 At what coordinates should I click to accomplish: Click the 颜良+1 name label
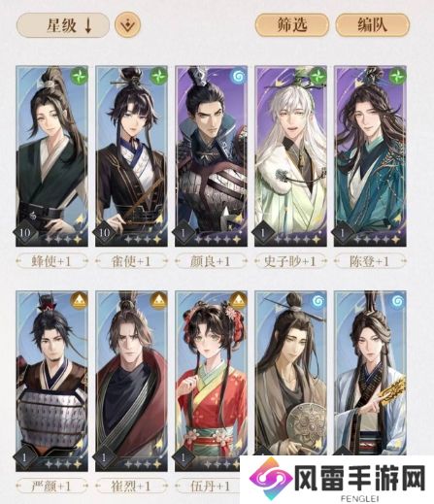pos(211,261)
